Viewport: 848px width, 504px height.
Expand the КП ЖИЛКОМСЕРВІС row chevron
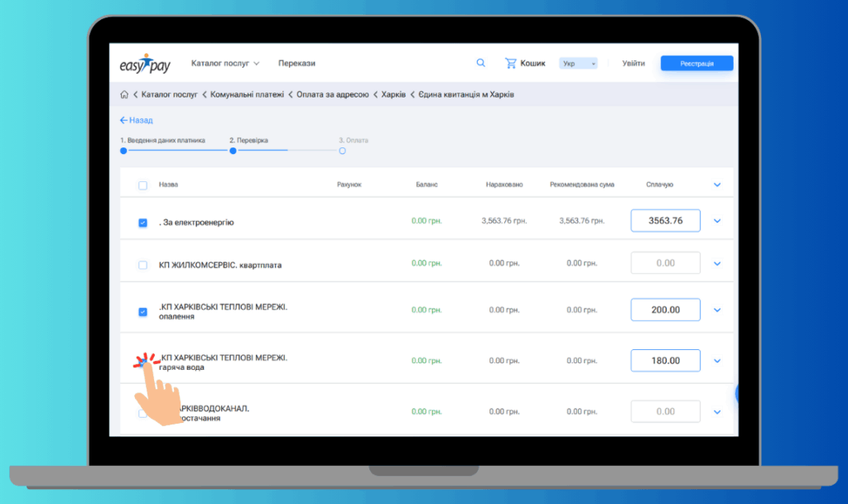tap(717, 264)
